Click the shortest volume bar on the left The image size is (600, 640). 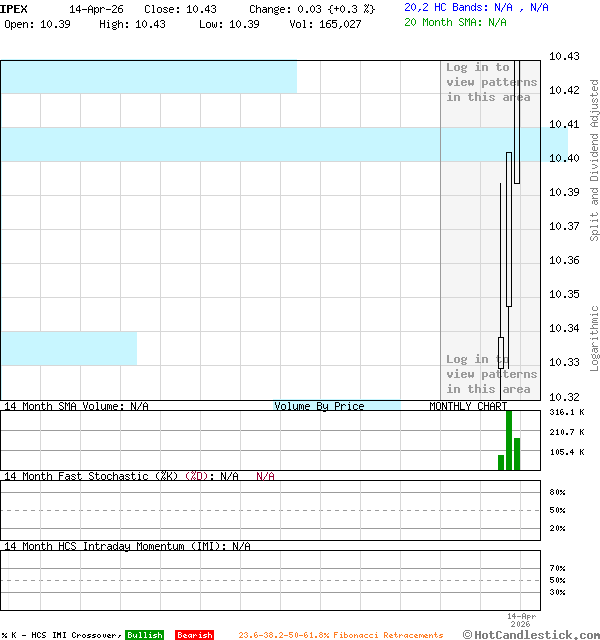point(501,462)
